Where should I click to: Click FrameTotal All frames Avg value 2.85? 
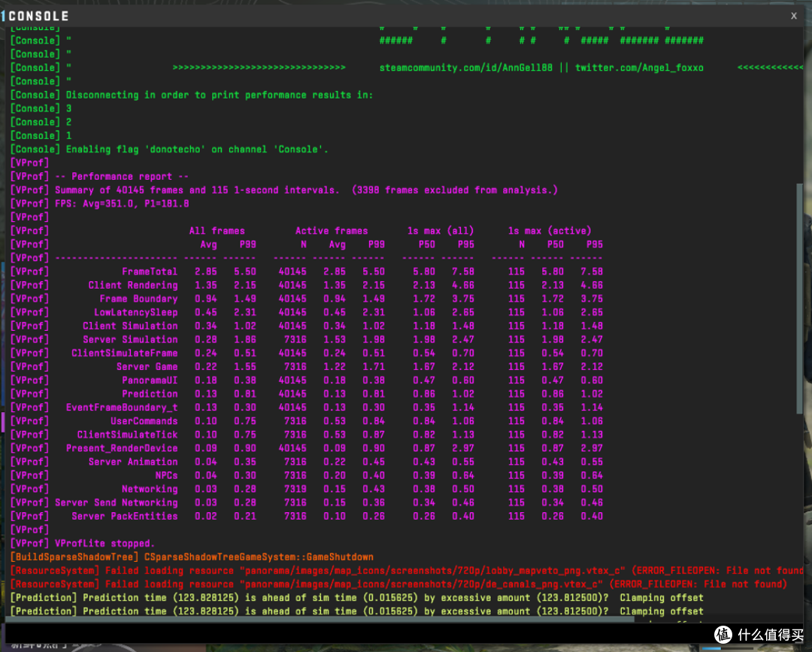[x=205, y=271]
